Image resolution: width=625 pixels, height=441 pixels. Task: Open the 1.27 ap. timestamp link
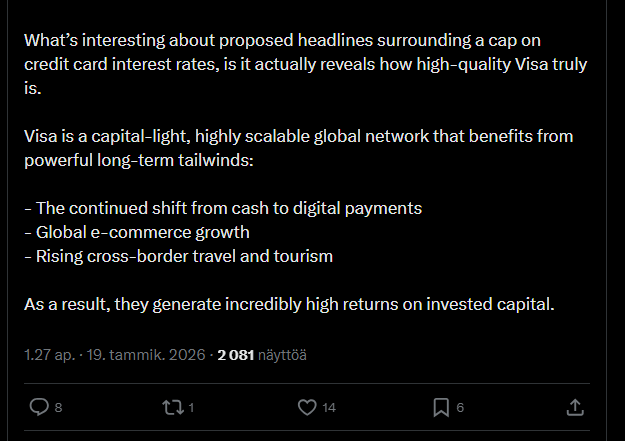point(49,355)
